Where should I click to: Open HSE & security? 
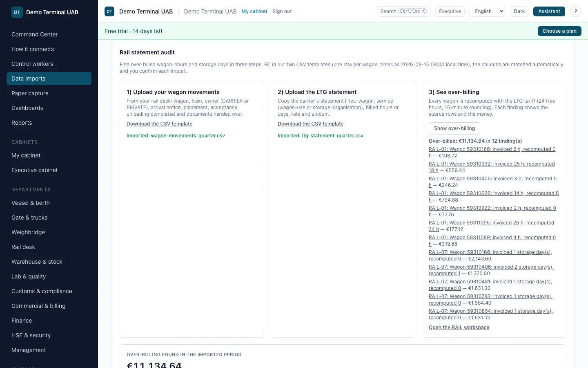[49, 335]
